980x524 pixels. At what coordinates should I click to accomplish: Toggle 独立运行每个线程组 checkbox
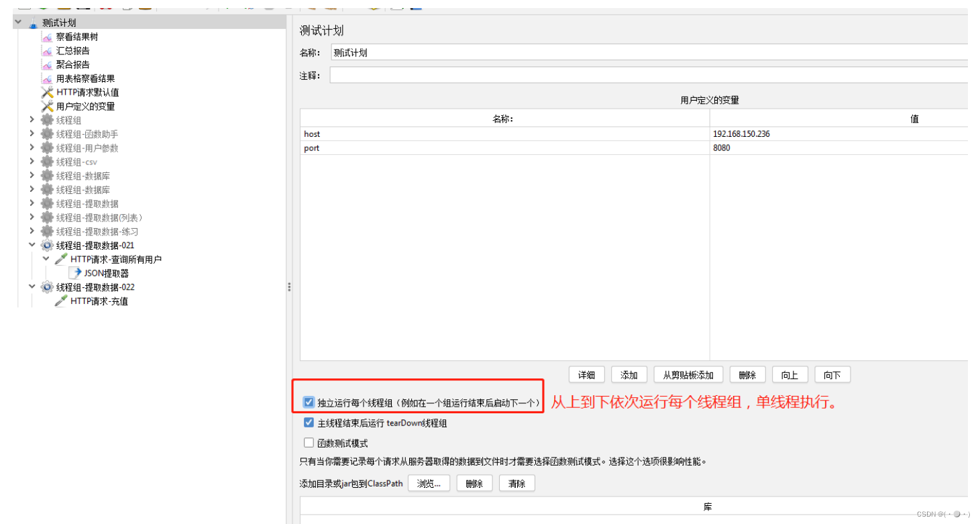pyautogui.click(x=309, y=403)
